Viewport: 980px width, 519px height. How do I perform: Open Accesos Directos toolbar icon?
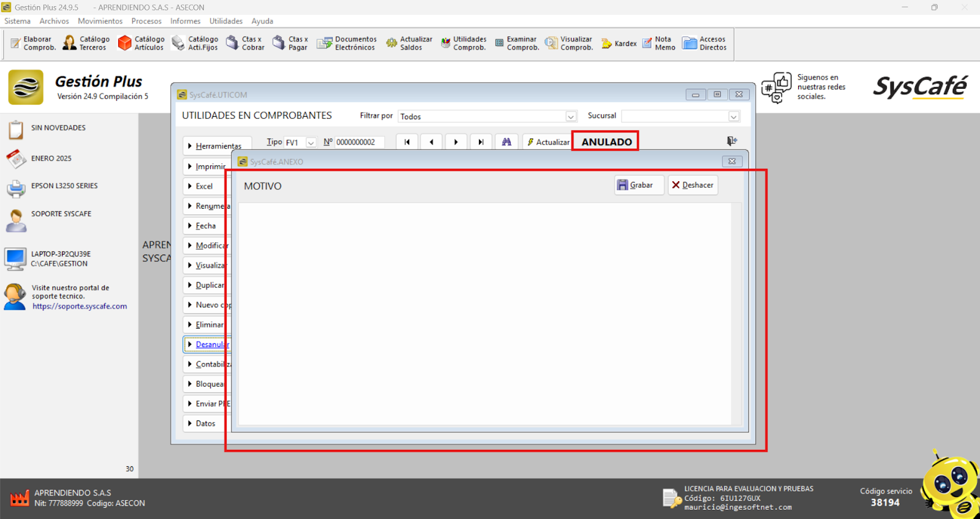point(704,43)
